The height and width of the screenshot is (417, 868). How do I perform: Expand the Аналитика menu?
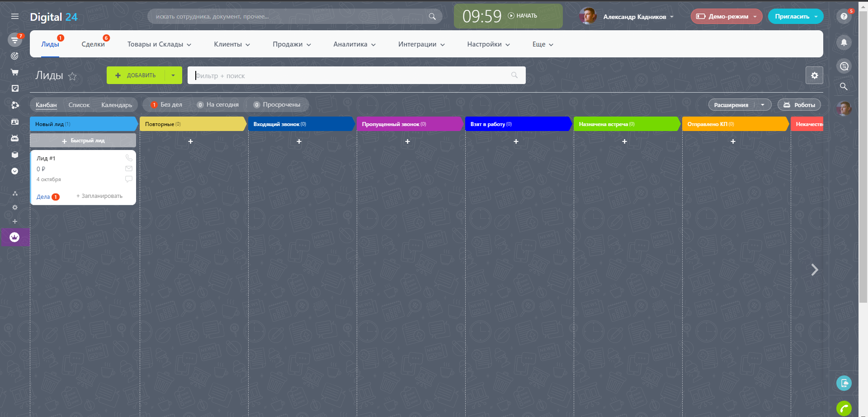(354, 44)
